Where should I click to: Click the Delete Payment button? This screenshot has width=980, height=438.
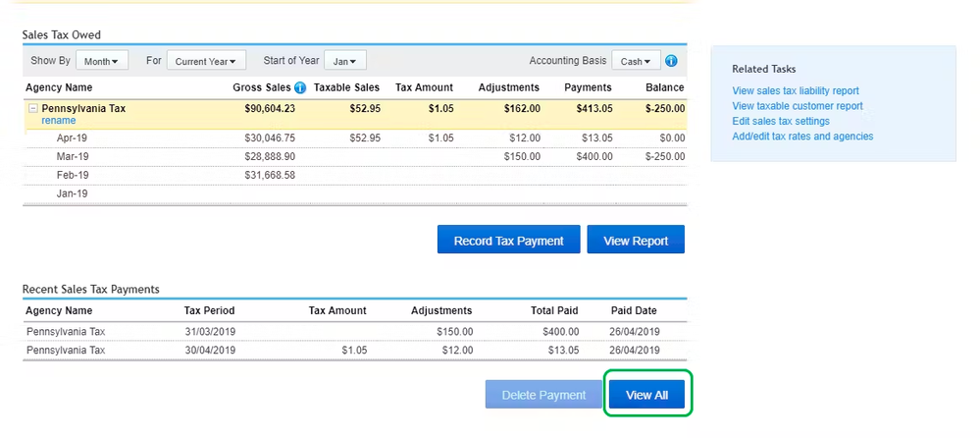pyautogui.click(x=543, y=395)
